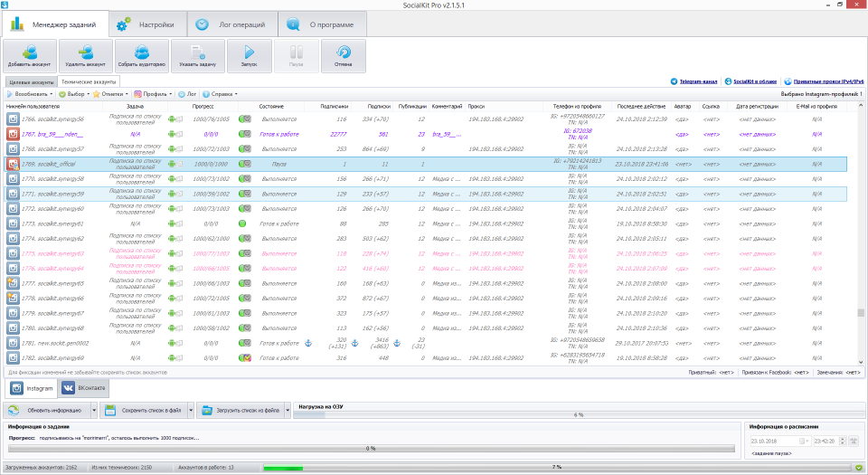Click the green status circle of socialkit.synergy61
Screen dimensions: 868x475
pos(242,223)
